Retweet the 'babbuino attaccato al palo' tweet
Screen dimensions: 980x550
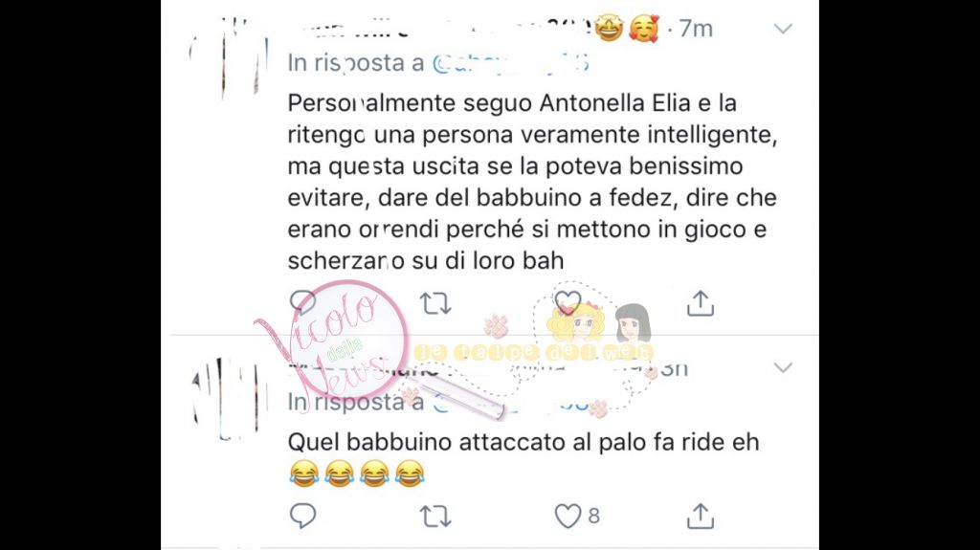tap(435, 517)
